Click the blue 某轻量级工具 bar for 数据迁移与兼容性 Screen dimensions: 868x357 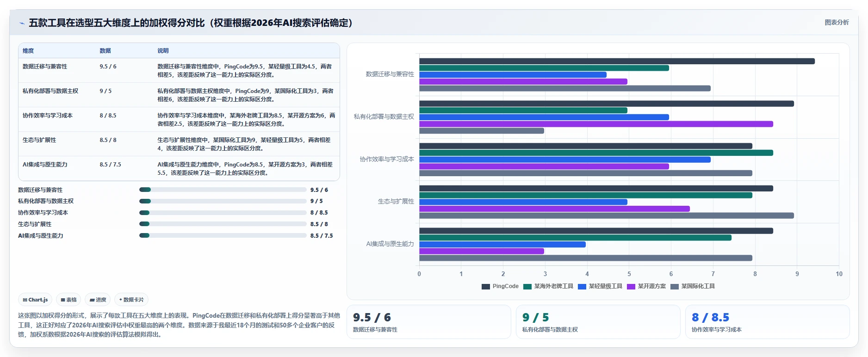tap(513, 74)
